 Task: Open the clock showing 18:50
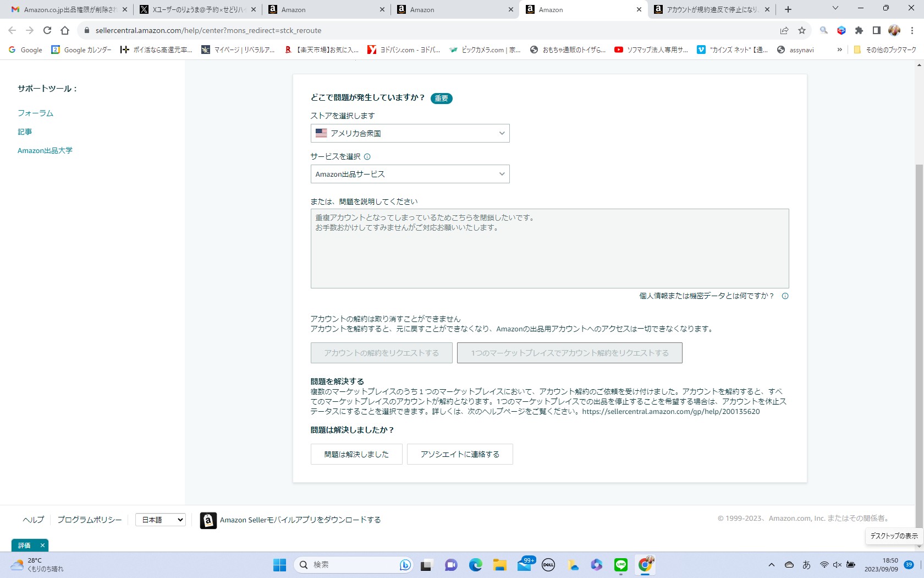point(881,565)
